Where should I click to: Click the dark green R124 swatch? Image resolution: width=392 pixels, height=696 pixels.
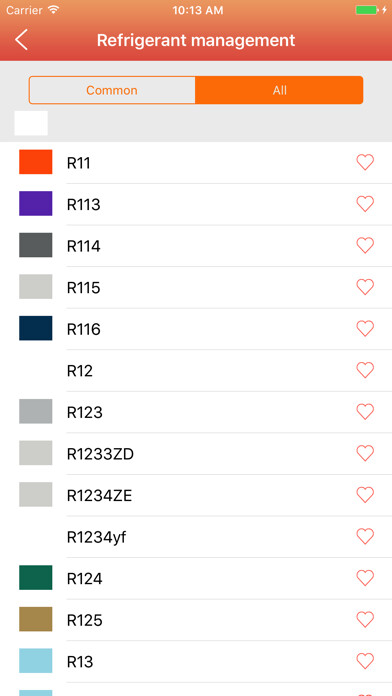(x=36, y=577)
